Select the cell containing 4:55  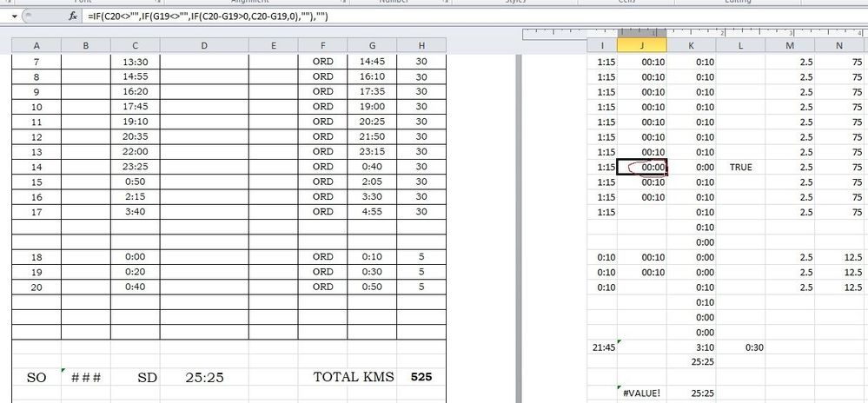[372, 211]
